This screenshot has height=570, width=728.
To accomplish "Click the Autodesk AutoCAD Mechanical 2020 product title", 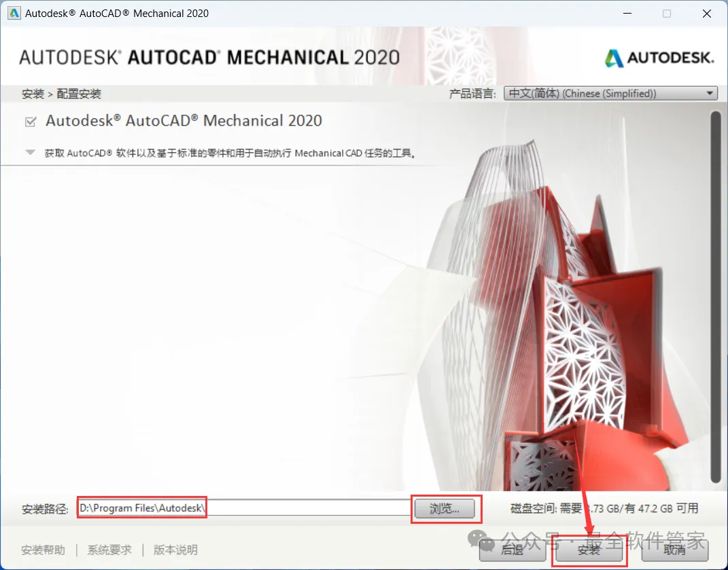I will (x=184, y=121).
